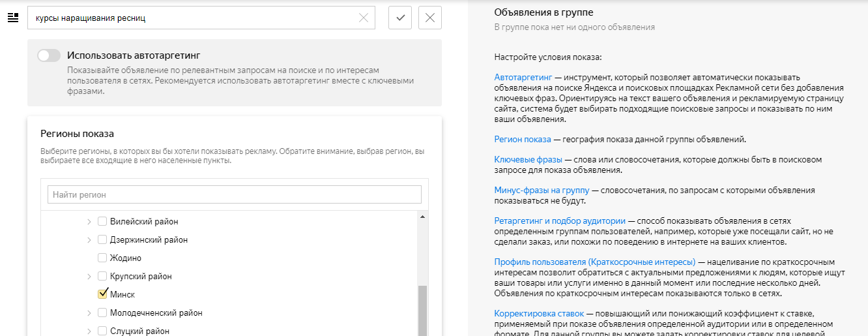Expand the Дзержинский район tree node
The image size is (868, 336).
pyautogui.click(x=89, y=240)
